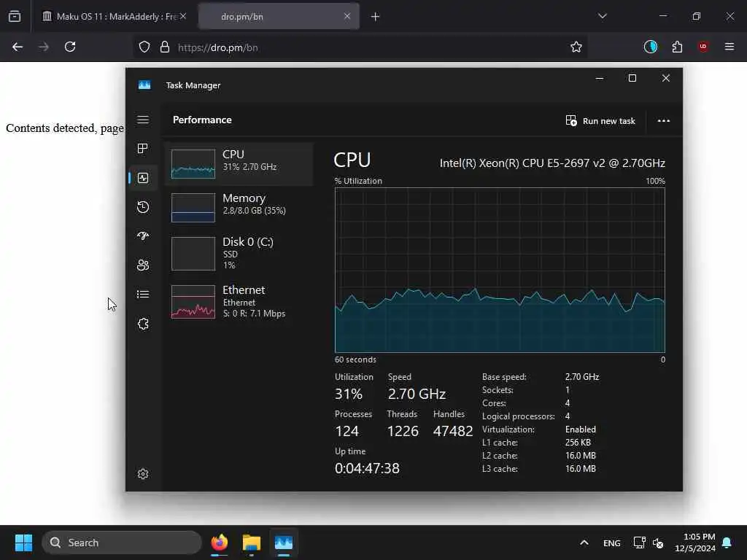747x560 pixels.
Task: Click the taskbar Search box
Action: pos(122,542)
